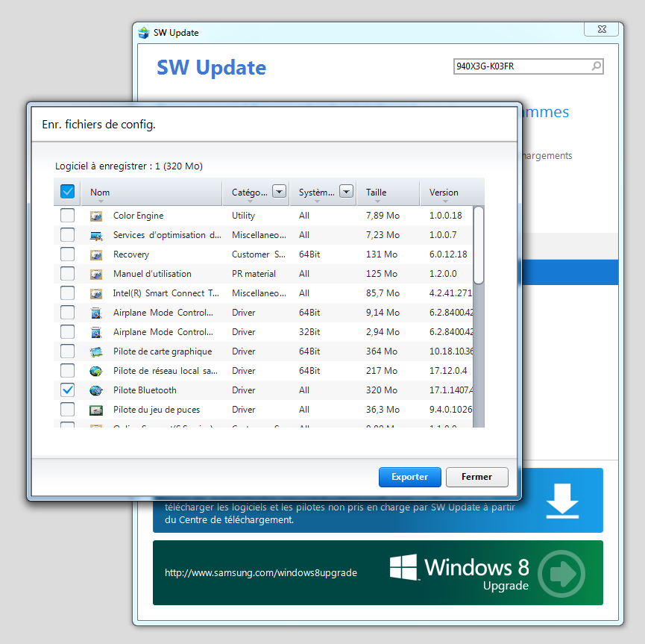Click the Pilote de carte graphique icon
This screenshot has width=645, height=644.
[96, 351]
